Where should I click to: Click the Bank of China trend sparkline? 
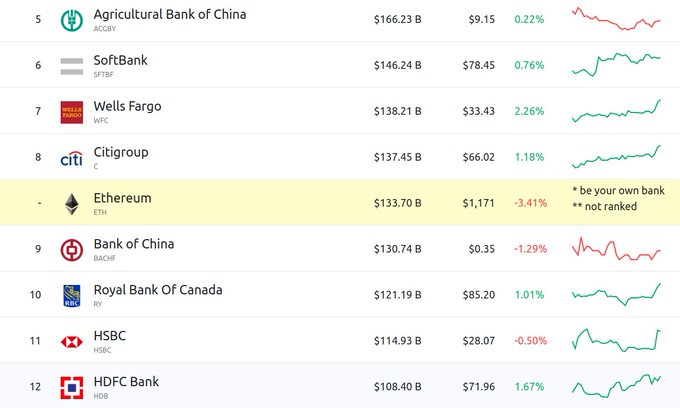[616, 248]
